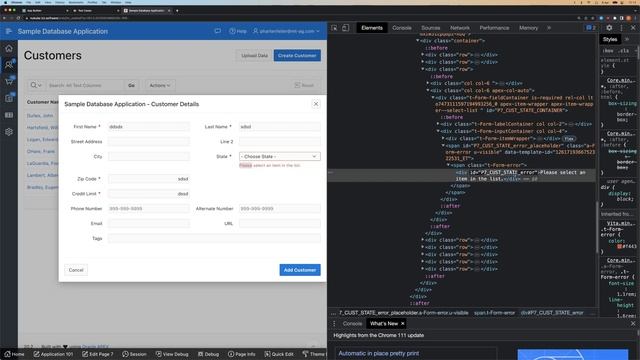Image resolution: width=640 pixels, height=360 pixels.
Task: Open the drawer Console tab
Action: (x=352, y=324)
